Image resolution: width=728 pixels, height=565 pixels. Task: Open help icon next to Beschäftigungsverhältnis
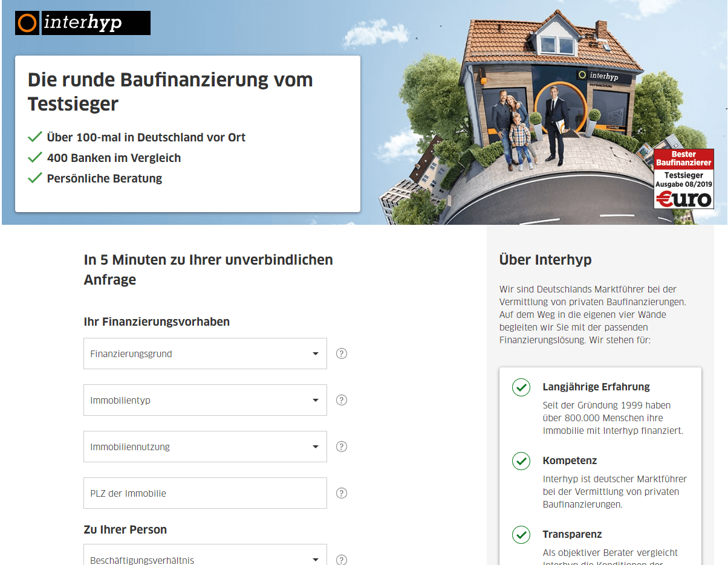(x=342, y=560)
